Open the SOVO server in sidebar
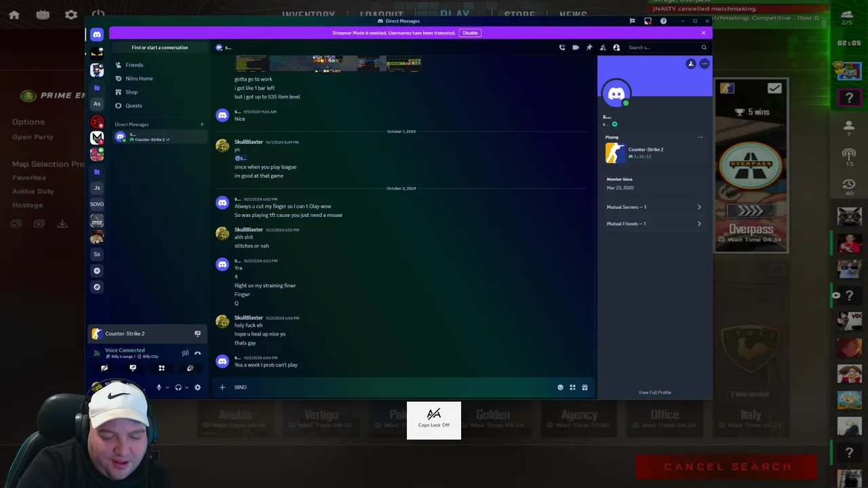The width and height of the screenshot is (868, 488). pyautogui.click(x=97, y=204)
